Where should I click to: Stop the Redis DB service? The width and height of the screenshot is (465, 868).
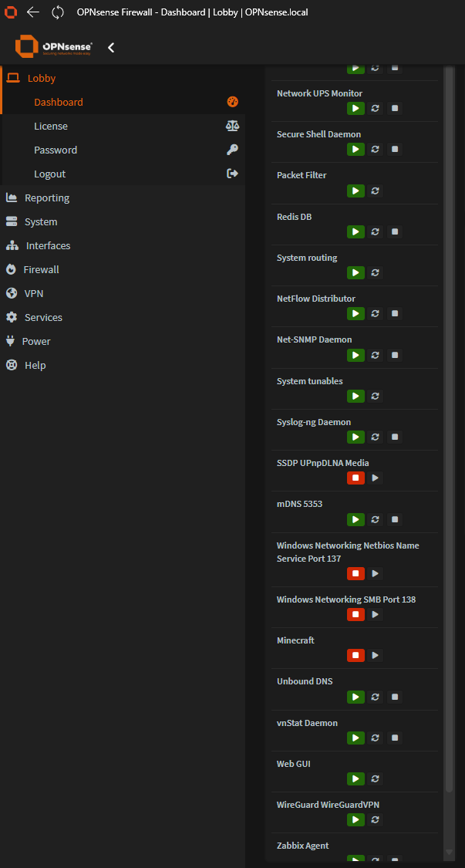click(395, 231)
